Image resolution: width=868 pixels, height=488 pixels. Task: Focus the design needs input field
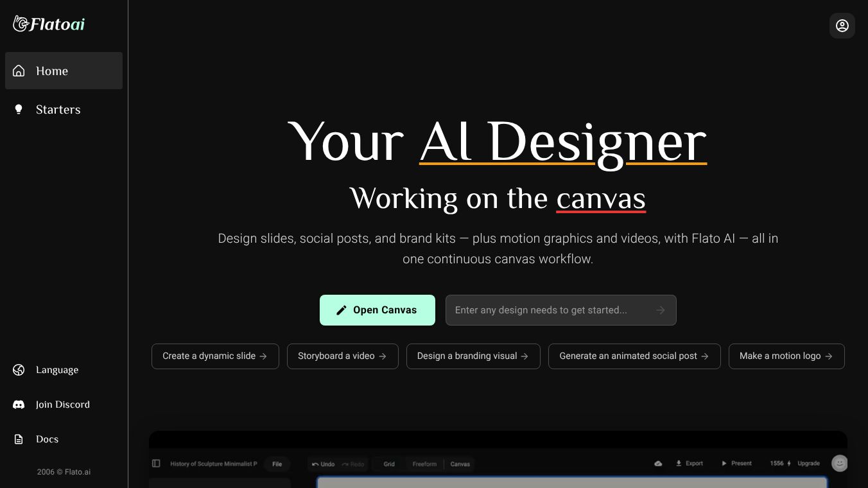pos(561,310)
